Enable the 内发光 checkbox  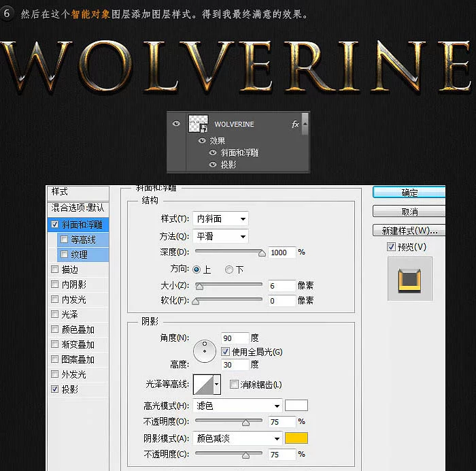pos(54,299)
